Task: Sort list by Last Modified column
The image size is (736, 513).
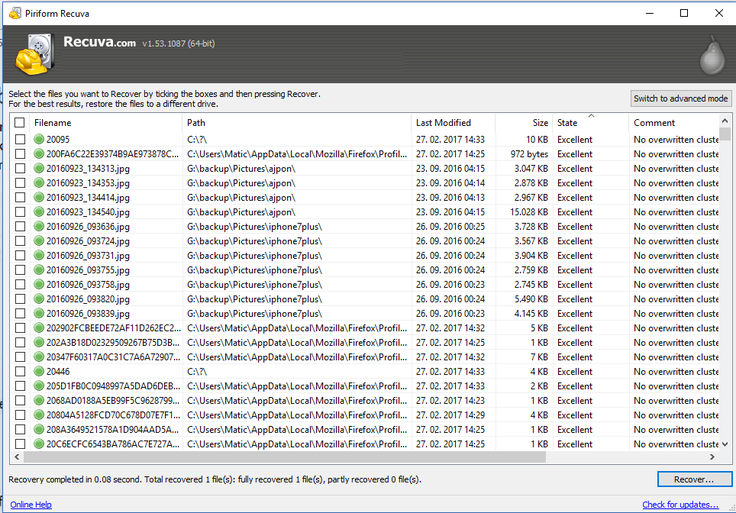Action: [x=453, y=123]
